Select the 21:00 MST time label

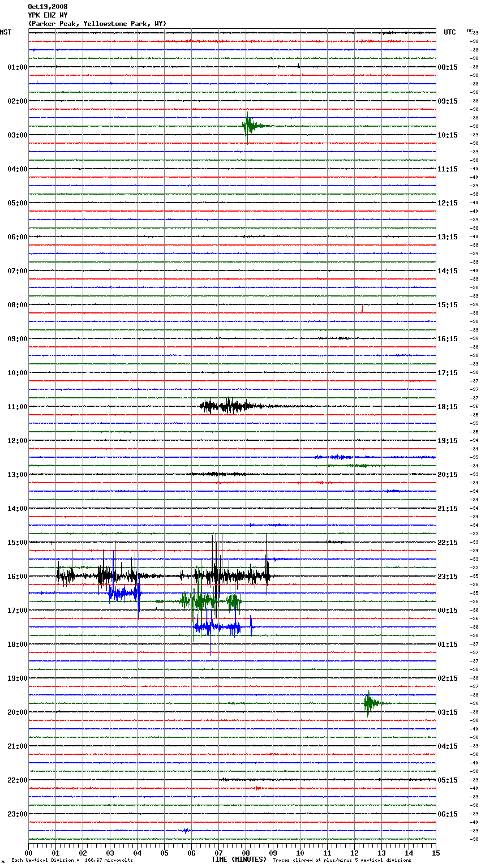click(18, 746)
